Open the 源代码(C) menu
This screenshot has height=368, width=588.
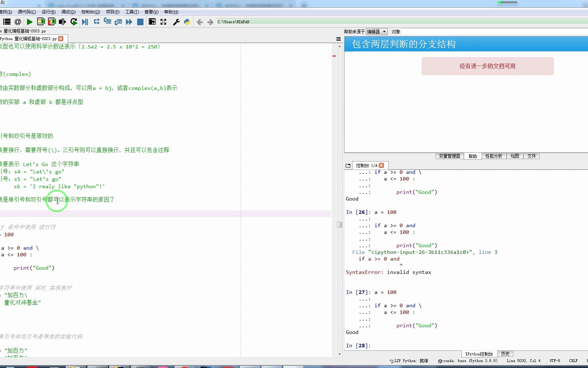click(x=27, y=12)
